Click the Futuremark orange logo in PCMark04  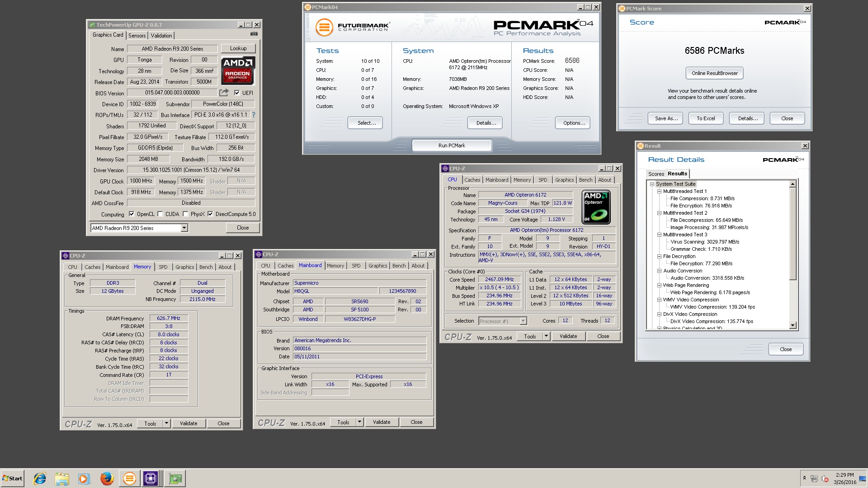click(x=324, y=28)
